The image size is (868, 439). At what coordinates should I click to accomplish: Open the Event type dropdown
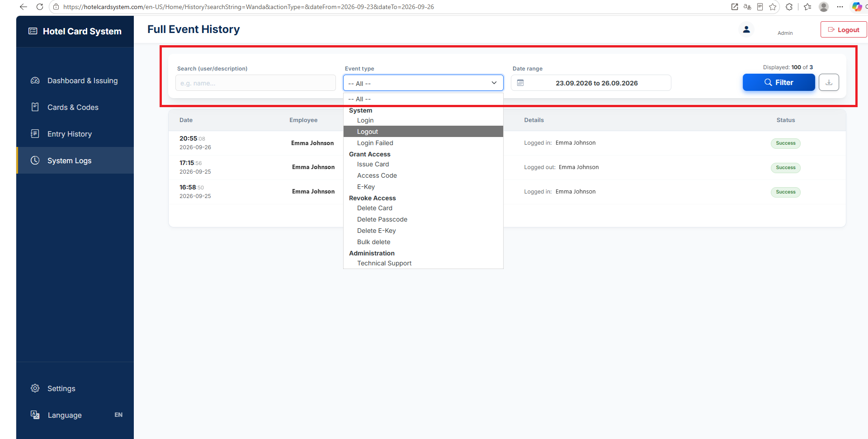(423, 83)
